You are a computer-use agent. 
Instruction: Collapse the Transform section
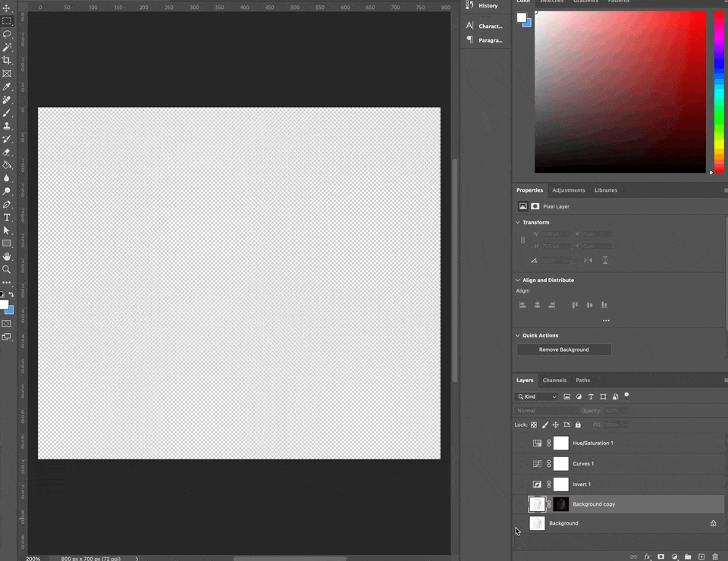pyautogui.click(x=518, y=222)
